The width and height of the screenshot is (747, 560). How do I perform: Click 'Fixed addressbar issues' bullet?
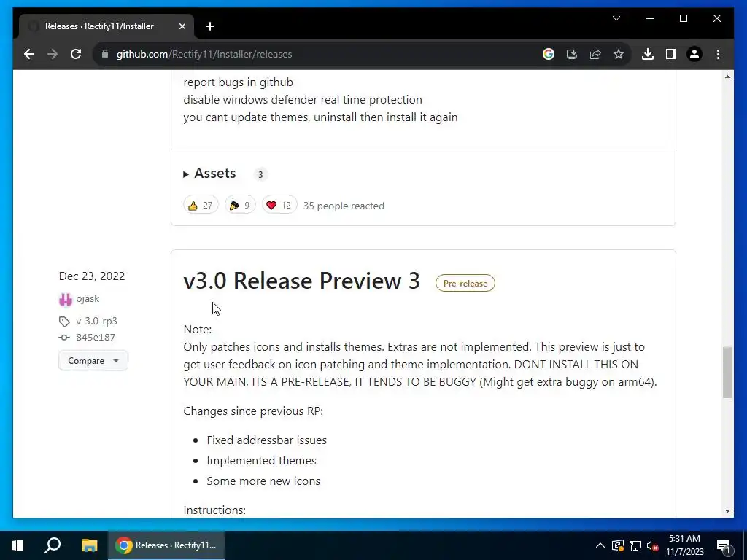[267, 440]
